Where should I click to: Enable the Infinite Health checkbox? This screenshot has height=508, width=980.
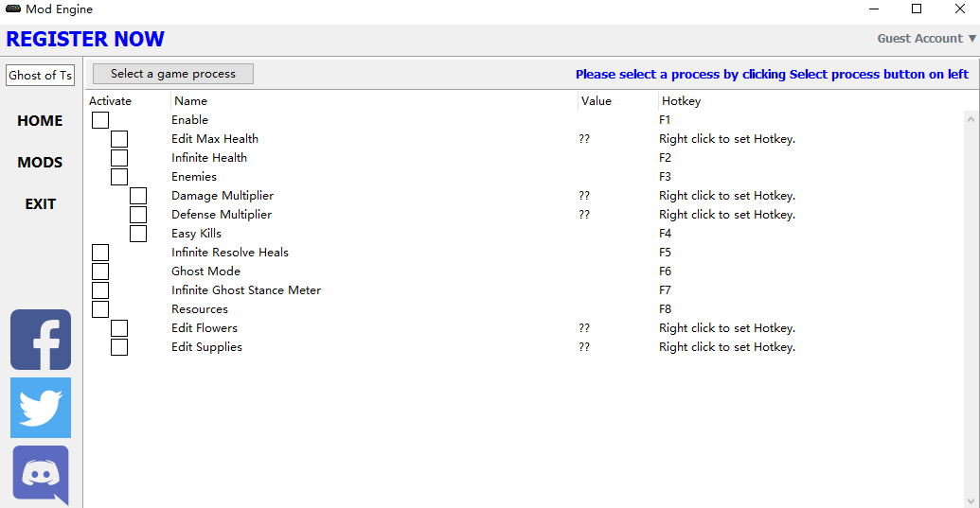click(x=119, y=158)
